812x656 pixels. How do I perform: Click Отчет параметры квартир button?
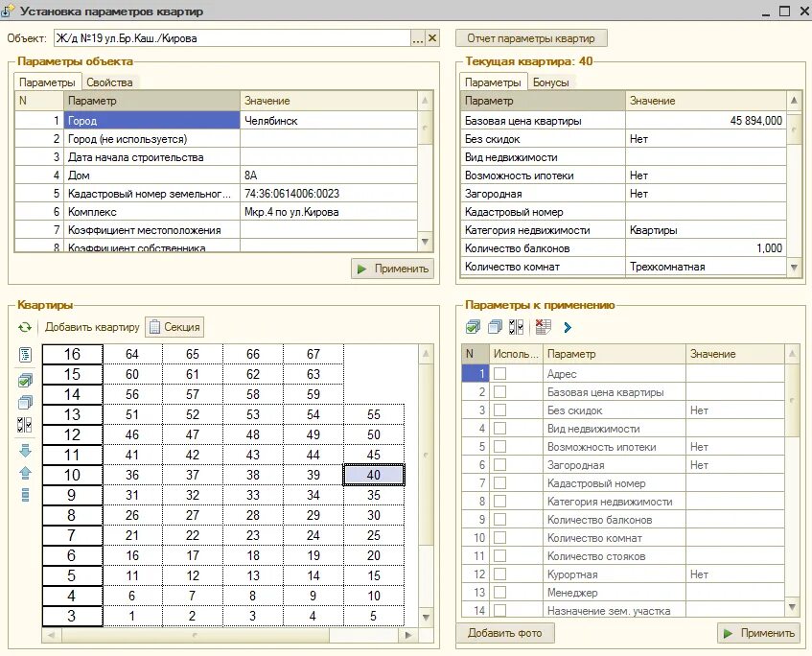(531, 37)
